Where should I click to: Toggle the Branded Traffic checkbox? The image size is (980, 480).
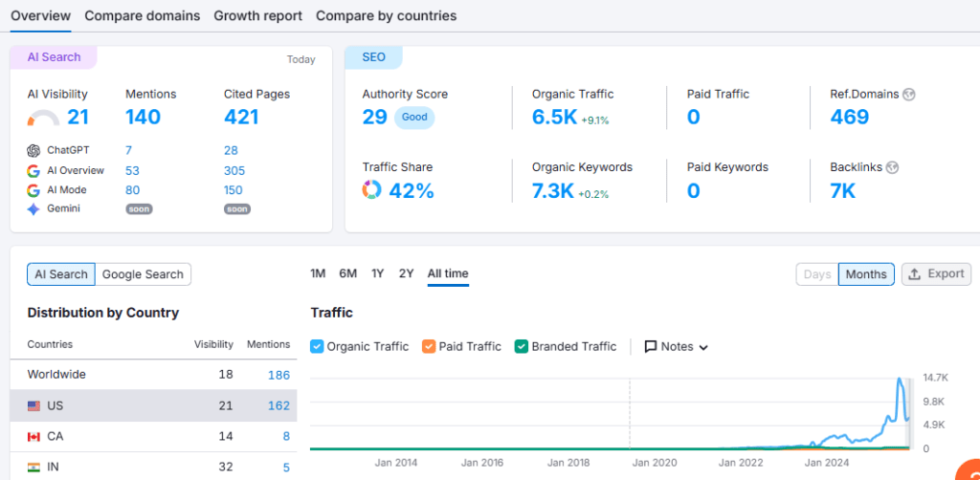tap(522, 346)
